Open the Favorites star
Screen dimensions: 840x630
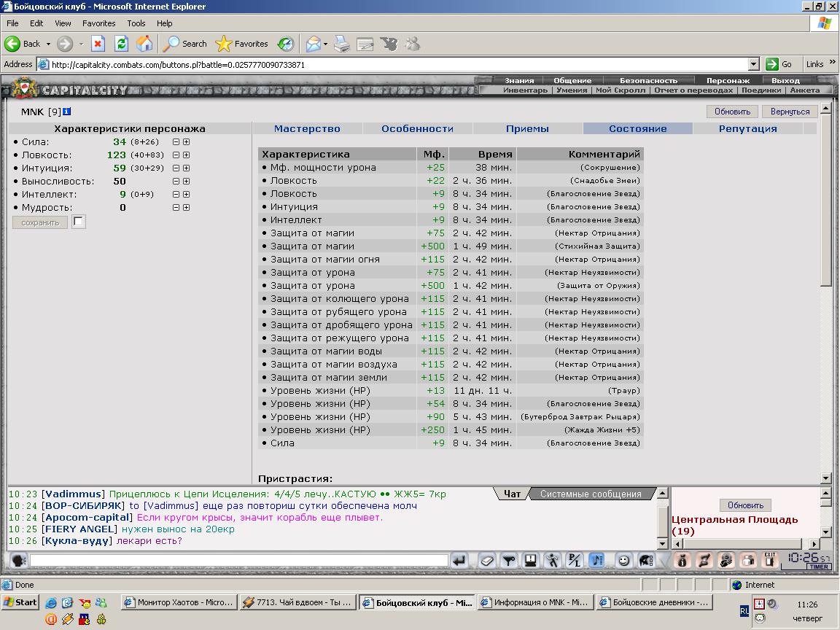pos(223,44)
